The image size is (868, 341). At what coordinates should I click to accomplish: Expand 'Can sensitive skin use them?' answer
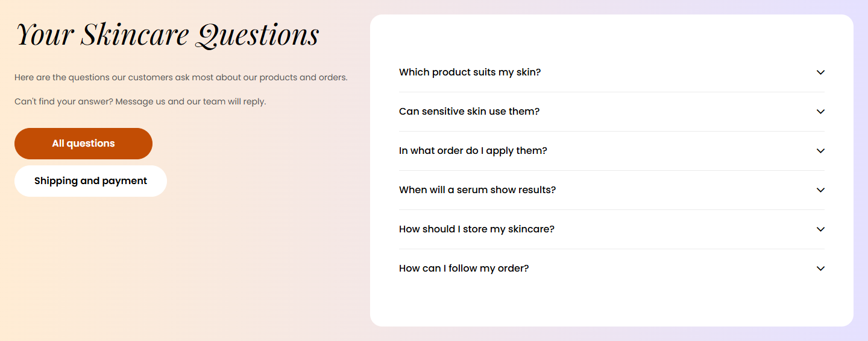tap(612, 112)
